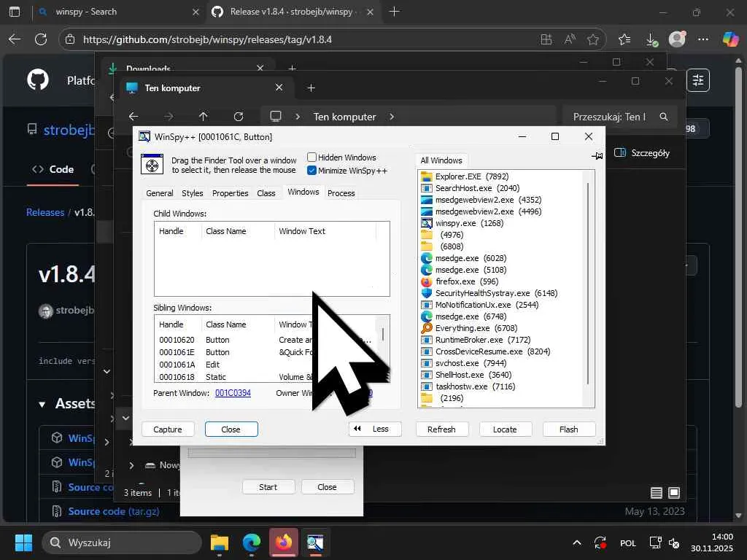Viewport: 747px width, 560px height.
Task: Go back in the Edge browser
Action: pos(15,39)
